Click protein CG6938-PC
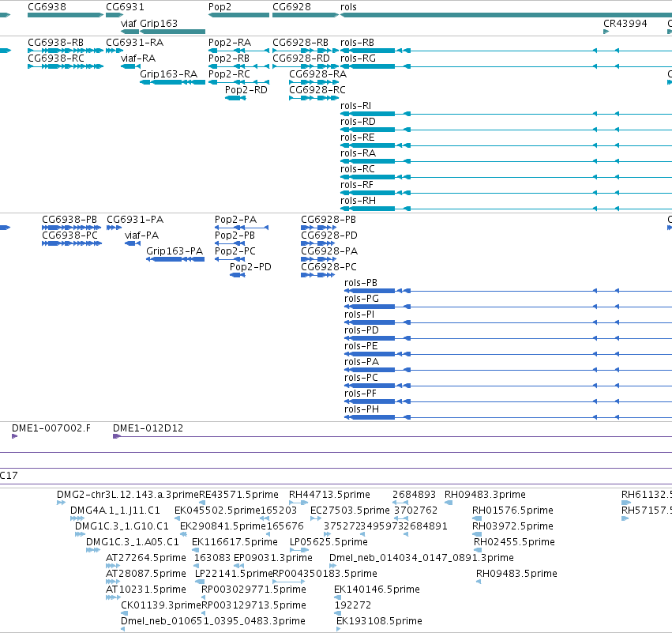 click(x=72, y=243)
